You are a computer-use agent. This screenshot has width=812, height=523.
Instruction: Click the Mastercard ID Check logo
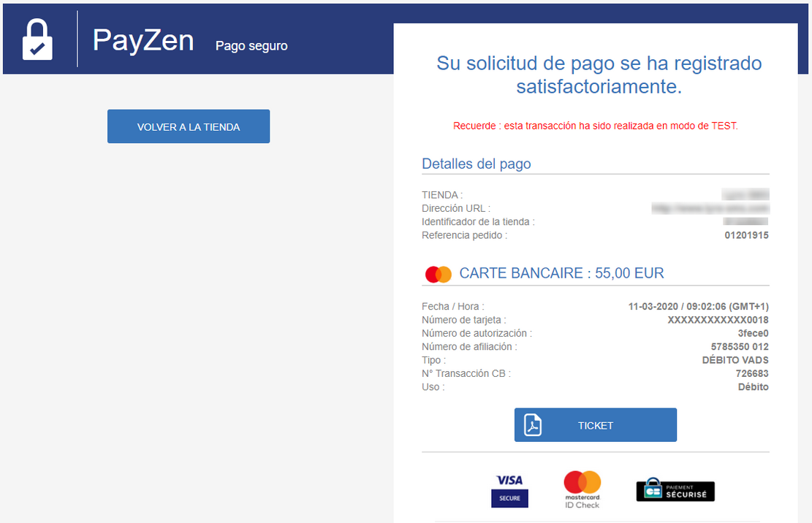[x=582, y=489]
